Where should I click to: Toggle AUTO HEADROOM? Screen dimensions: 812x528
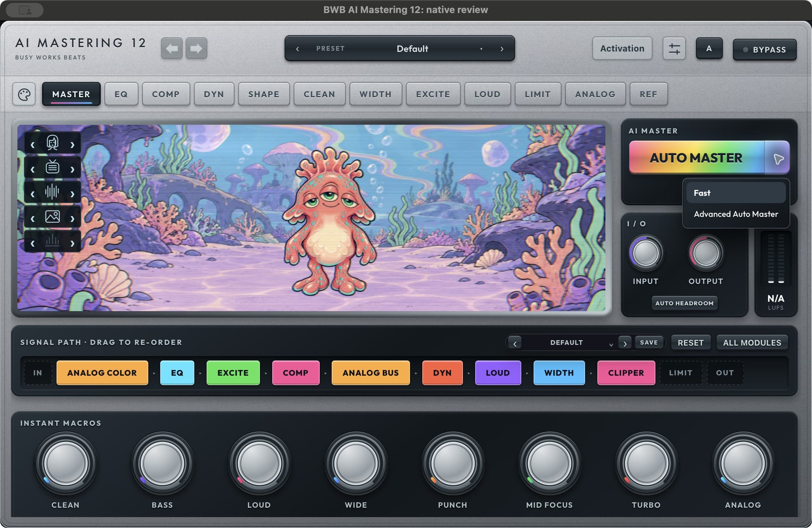click(x=684, y=303)
